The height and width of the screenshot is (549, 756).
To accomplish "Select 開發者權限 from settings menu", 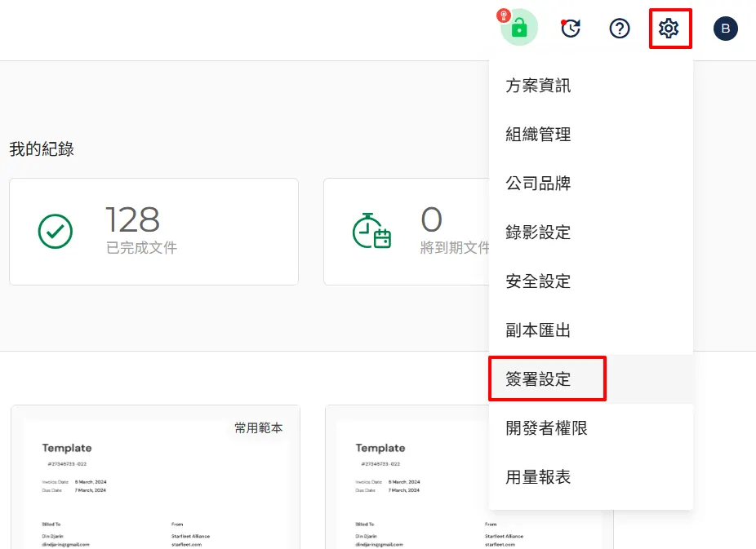I will [546, 428].
